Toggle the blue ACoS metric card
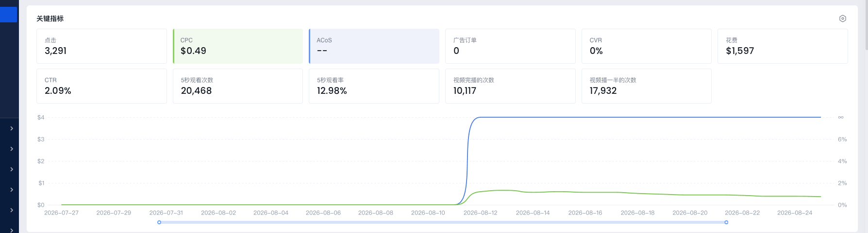Viewport: 868px width, 233px height. 374,46
